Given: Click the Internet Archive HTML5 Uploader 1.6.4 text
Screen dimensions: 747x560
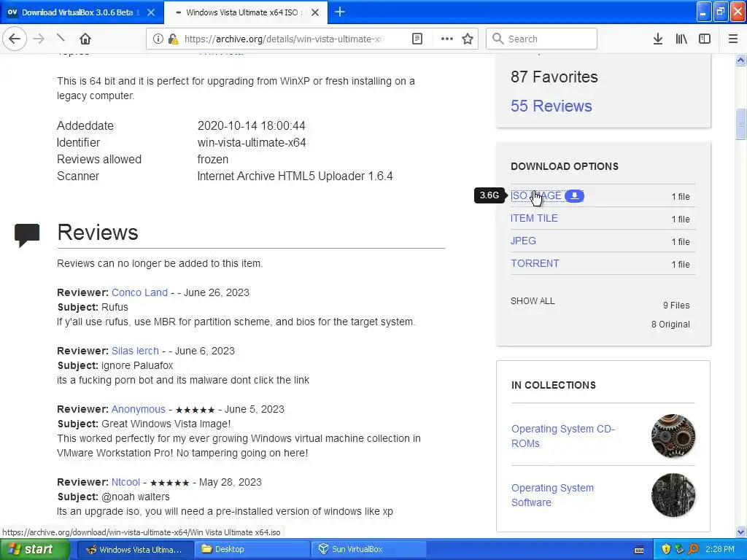Looking at the screenshot, I should 295,176.
